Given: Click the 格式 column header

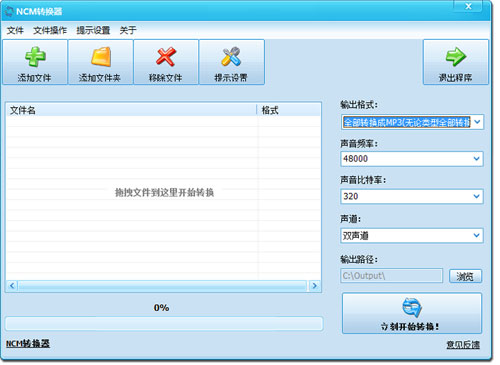Looking at the screenshot, I should click(x=289, y=110).
